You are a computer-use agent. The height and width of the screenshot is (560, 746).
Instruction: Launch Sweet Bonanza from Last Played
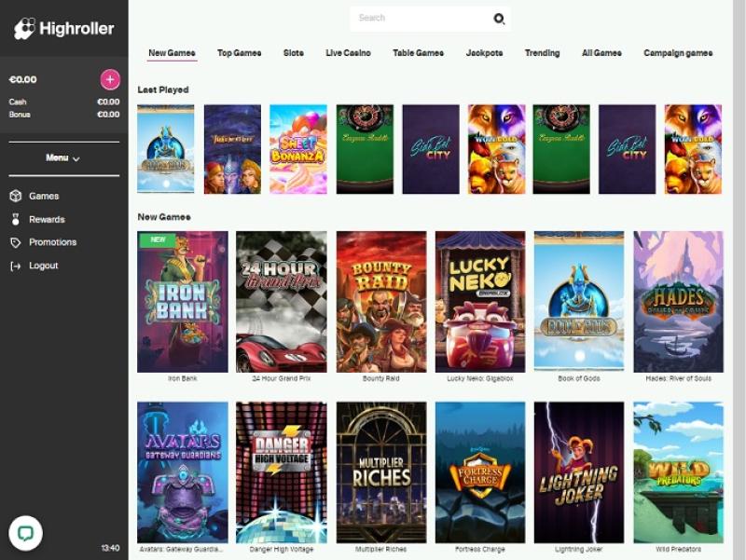click(298, 149)
